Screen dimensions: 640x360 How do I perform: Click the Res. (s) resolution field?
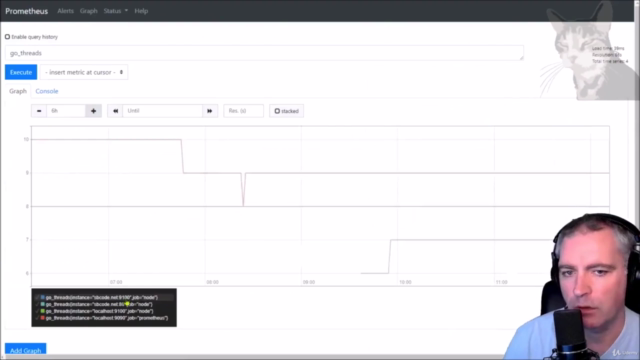pos(243,111)
